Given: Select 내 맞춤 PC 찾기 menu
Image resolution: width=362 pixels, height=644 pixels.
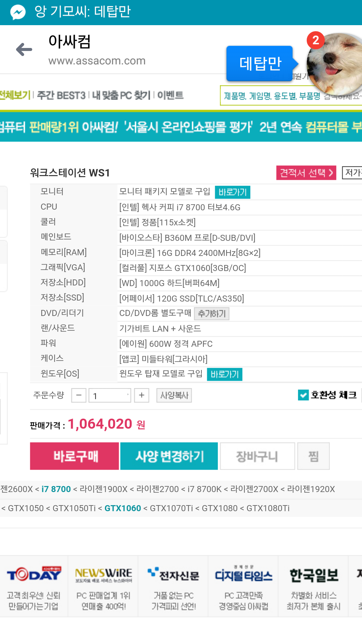Looking at the screenshot, I should (121, 96).
